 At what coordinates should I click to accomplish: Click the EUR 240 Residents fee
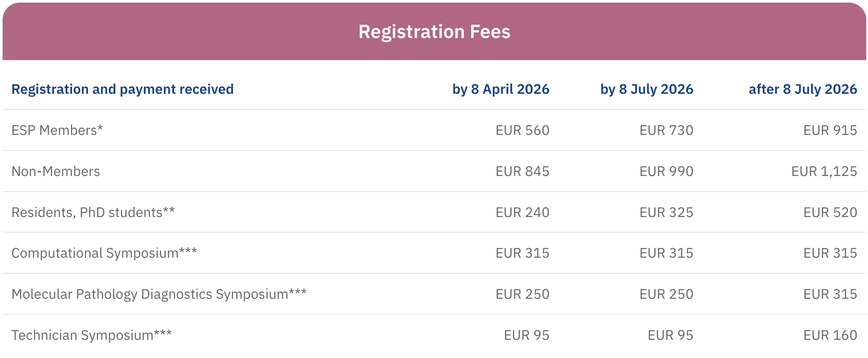pos(522,212)
